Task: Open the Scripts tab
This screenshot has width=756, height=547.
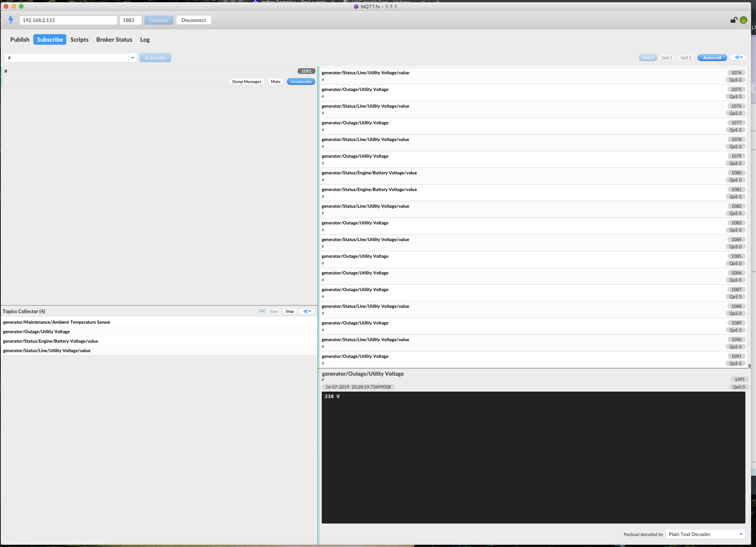Action: [x=79, y=39]
